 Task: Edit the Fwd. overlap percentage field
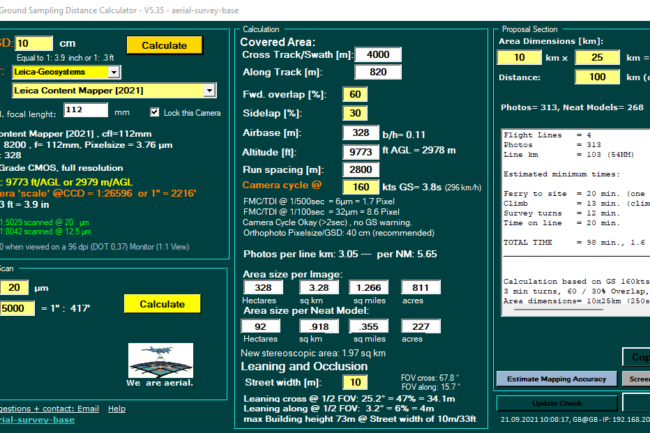pos(355,94)
